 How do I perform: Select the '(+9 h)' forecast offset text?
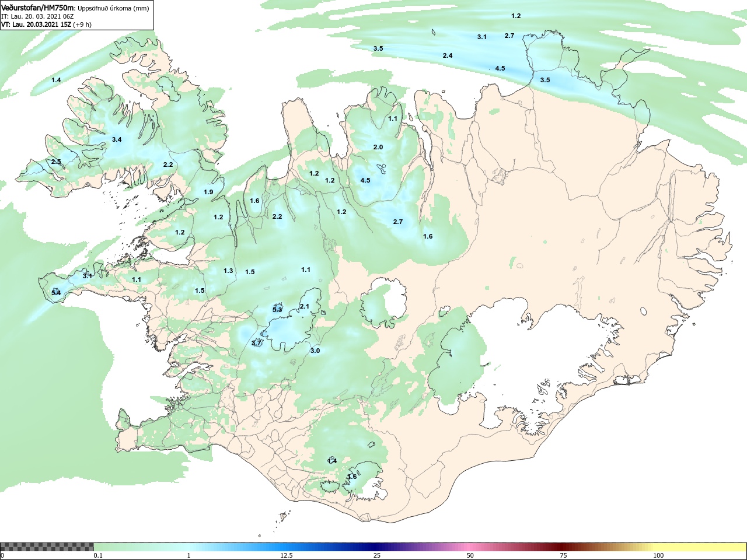(x=82, y=24)
